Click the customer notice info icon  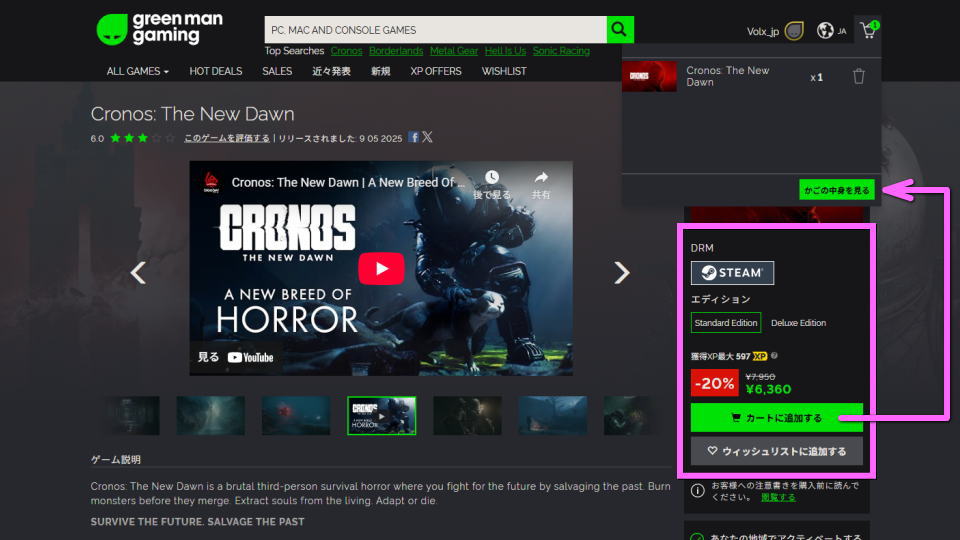point(697,491)
